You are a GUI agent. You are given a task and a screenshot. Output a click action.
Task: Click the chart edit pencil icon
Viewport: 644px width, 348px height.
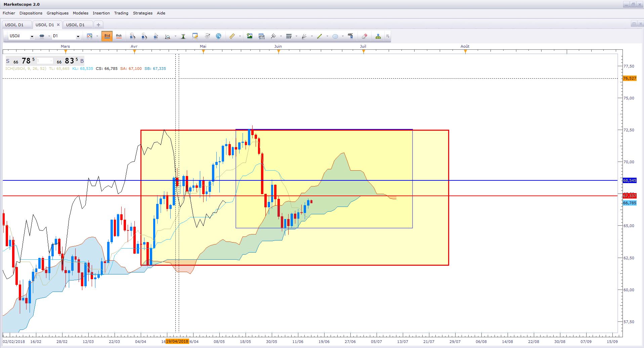[195, 36]
